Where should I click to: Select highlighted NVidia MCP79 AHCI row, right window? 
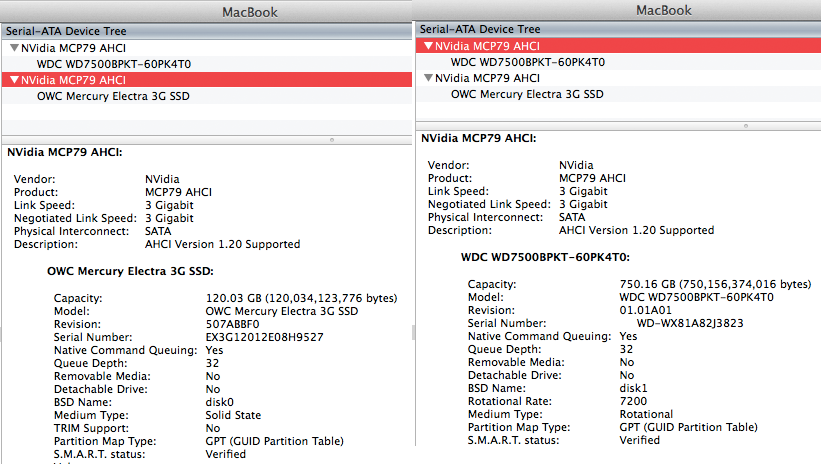coord(618,46)
